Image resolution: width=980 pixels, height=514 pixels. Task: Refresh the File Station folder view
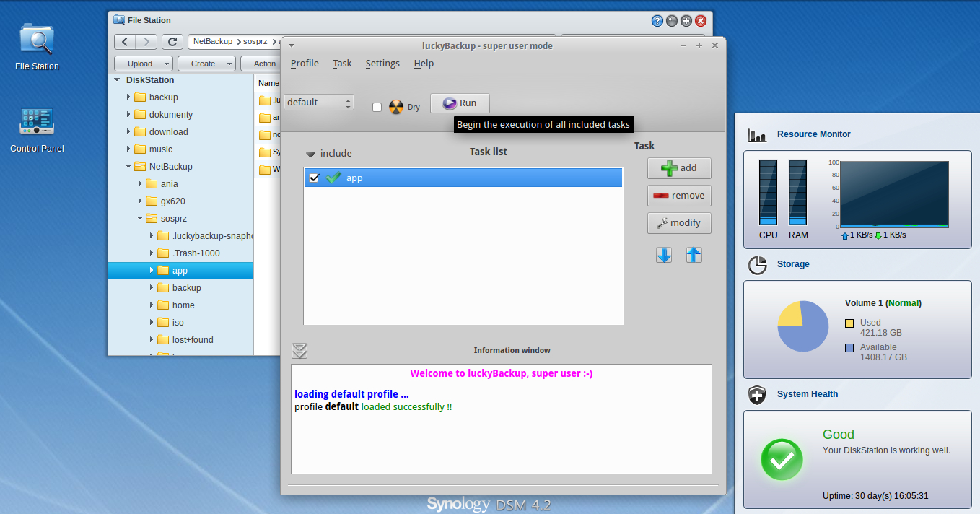click(172, 42)
